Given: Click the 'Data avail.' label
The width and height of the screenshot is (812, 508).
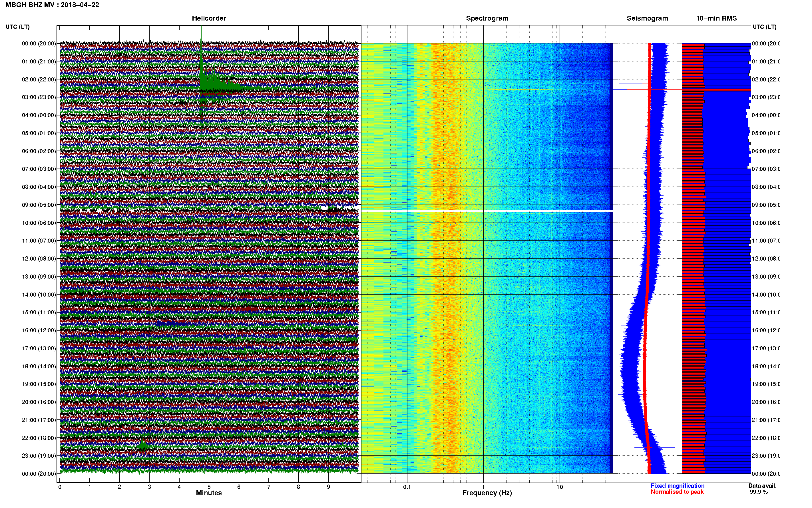Looking at the screenshot, I should pyautogui.click(x=762, y=486).
